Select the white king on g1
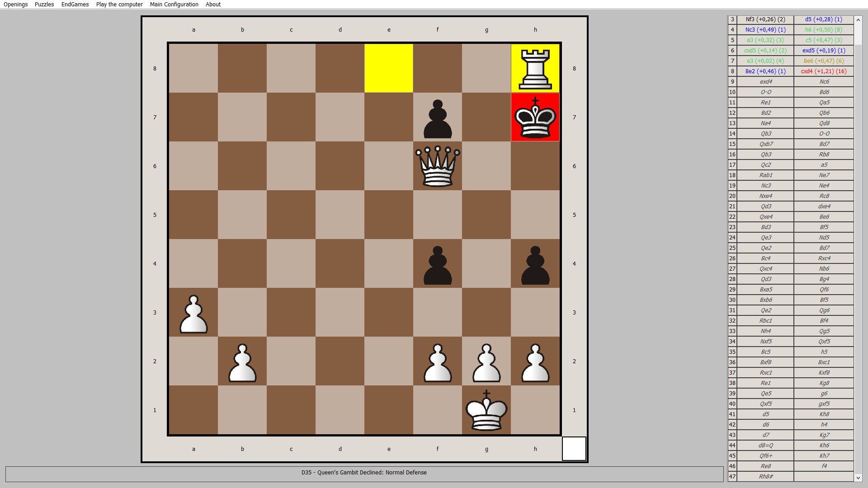The width and height of the screenshot is (868, 488). [x=486, y=410]
